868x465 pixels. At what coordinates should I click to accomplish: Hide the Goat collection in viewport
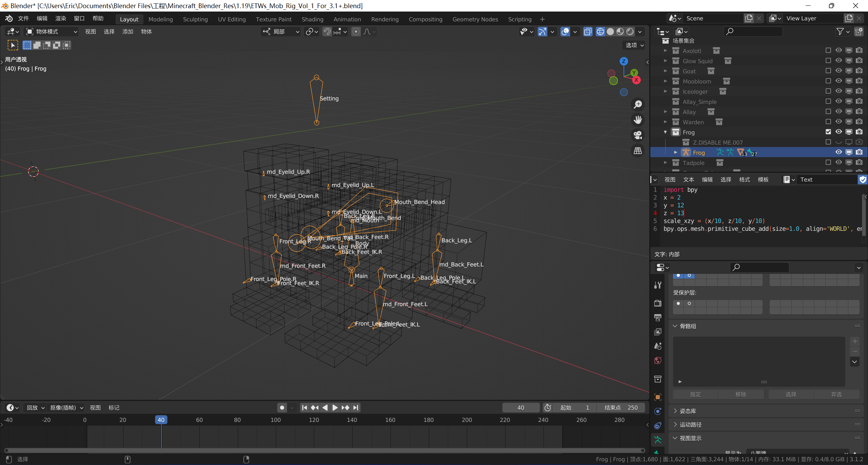coord(839,71)
